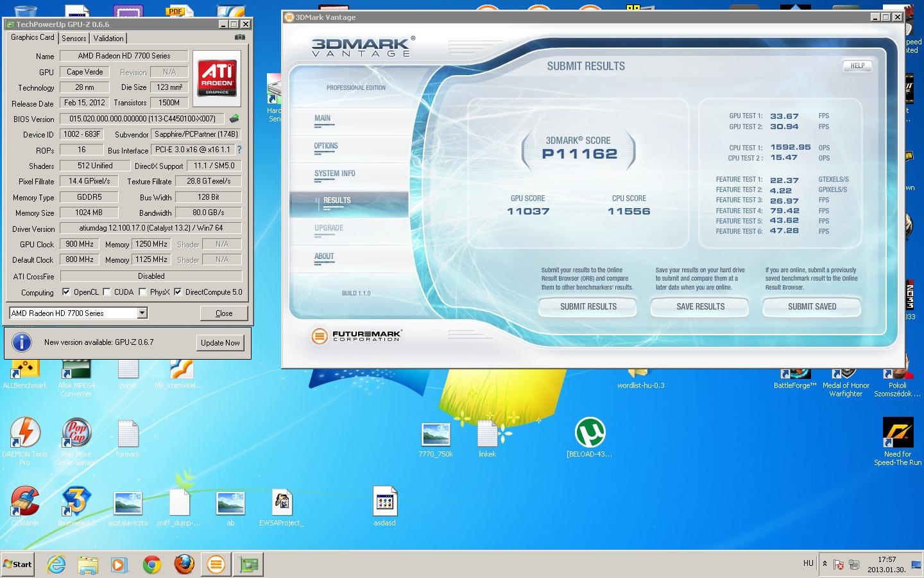Toggle the PhysX checkbox

pos(142,292)
